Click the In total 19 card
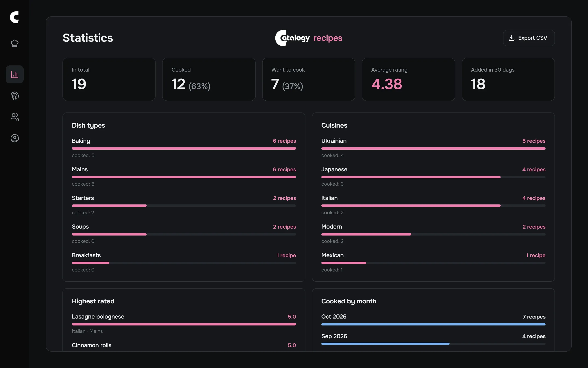 109,79
